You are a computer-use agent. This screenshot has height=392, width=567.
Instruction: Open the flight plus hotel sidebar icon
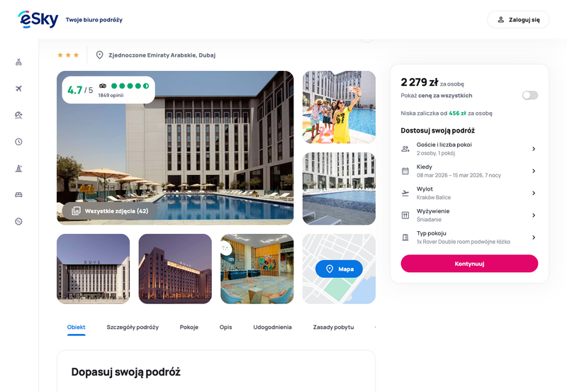[19, 62]
